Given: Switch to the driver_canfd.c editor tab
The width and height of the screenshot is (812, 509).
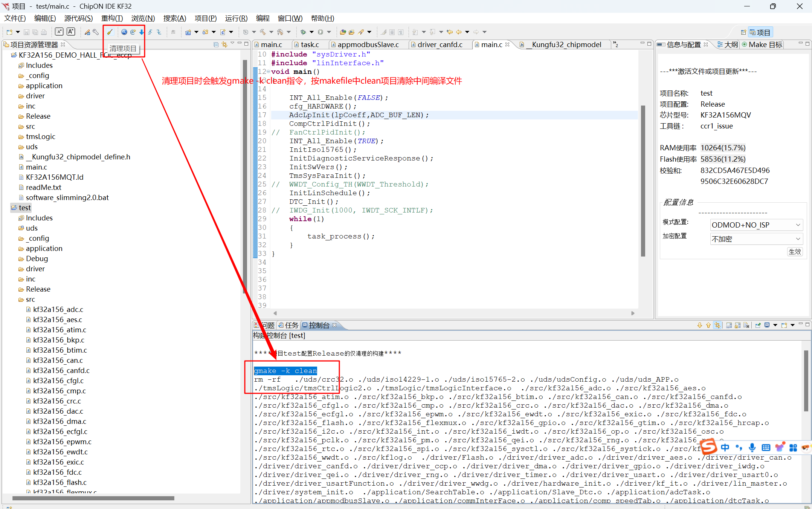Looking at the screenshot, I should click(x=440, y=44).
